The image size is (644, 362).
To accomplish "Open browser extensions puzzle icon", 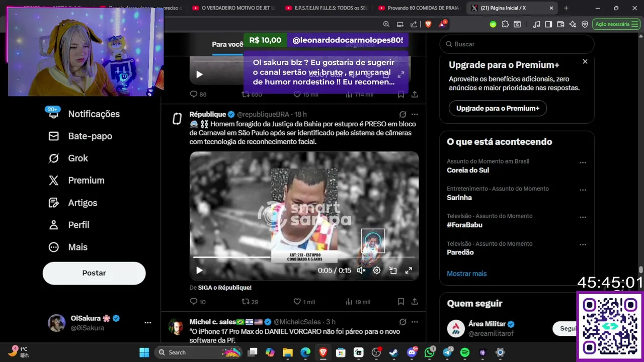I will [x=505, y=24].
